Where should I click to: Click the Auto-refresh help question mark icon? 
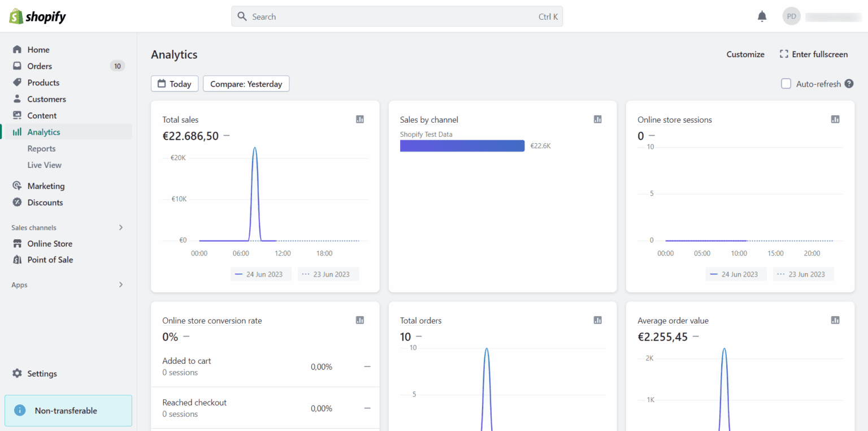[849, 84]
